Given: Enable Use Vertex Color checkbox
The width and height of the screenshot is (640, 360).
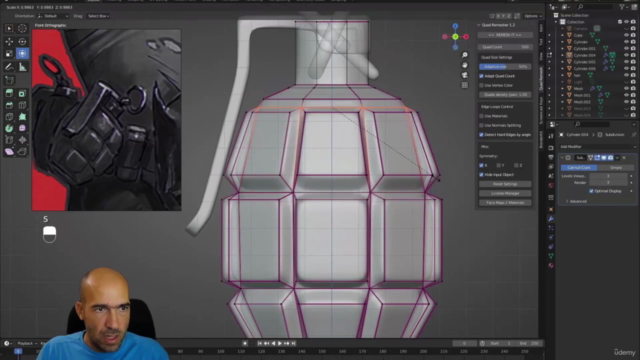Looking at the screenshot, I should [x=481, y=85].
